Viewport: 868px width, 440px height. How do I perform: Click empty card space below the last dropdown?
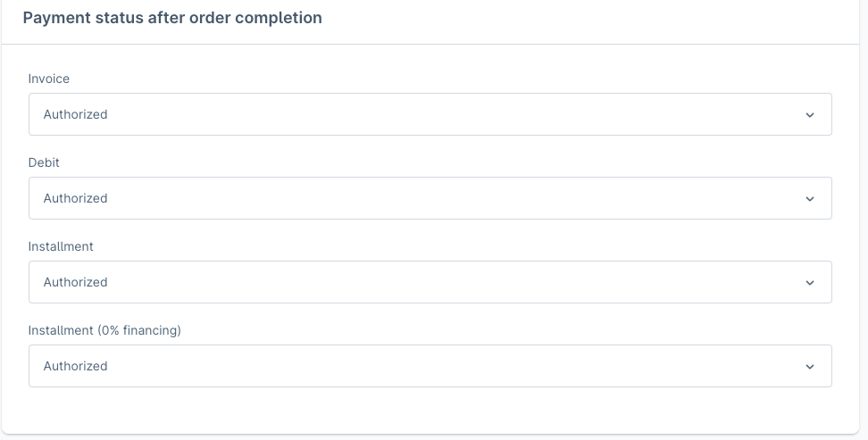click(430, 410)
